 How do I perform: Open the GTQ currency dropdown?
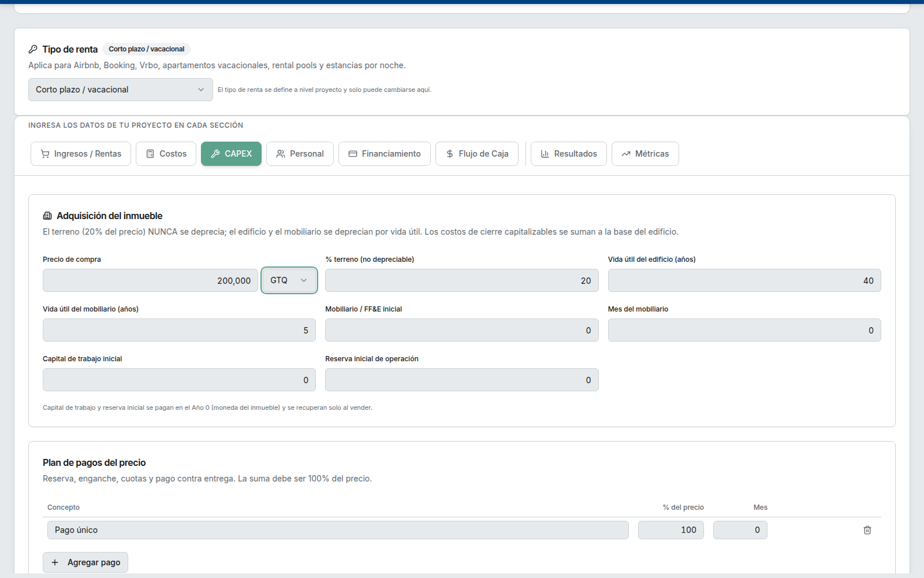click(x=289, y=280)
